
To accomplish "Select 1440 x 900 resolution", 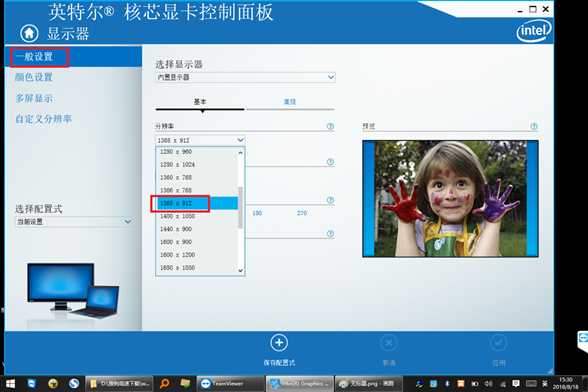I will 197,229.
